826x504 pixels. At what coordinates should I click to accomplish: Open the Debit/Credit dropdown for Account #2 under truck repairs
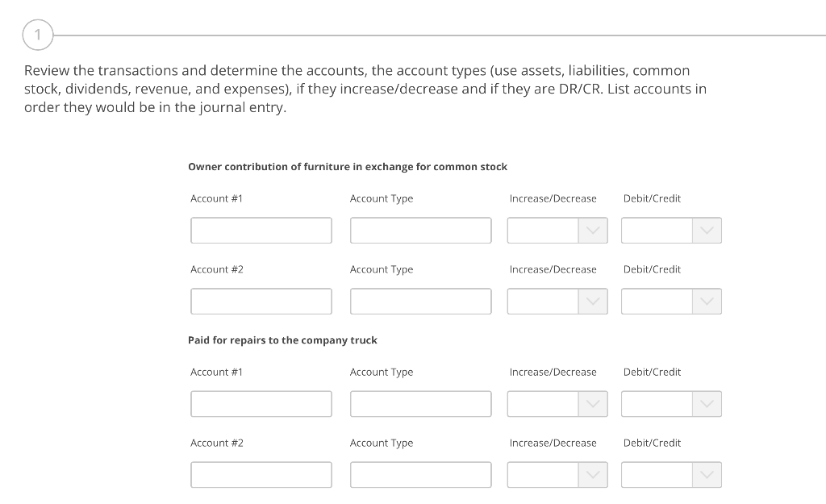[671, 474]
